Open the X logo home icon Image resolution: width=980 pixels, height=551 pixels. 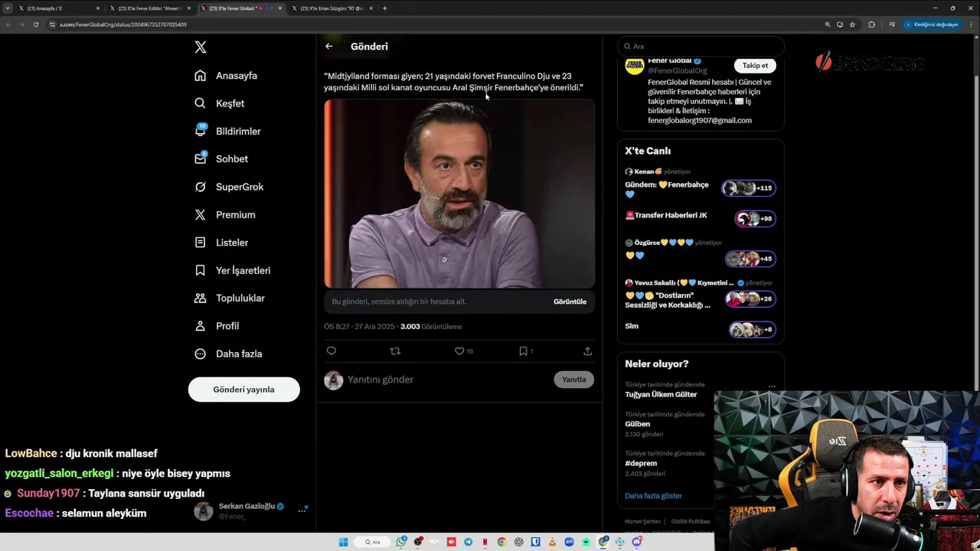(201, 47)
